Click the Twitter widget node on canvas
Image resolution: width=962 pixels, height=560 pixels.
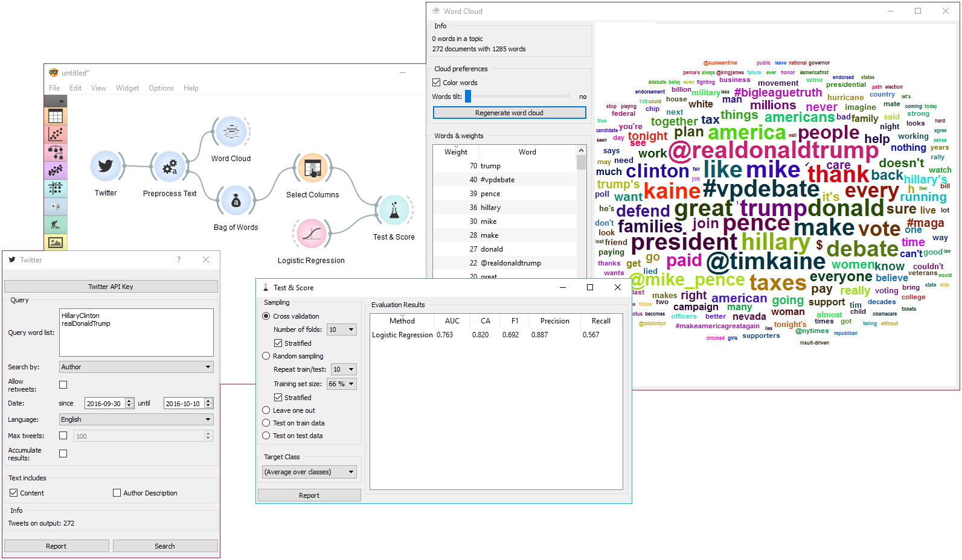point(106,167)
